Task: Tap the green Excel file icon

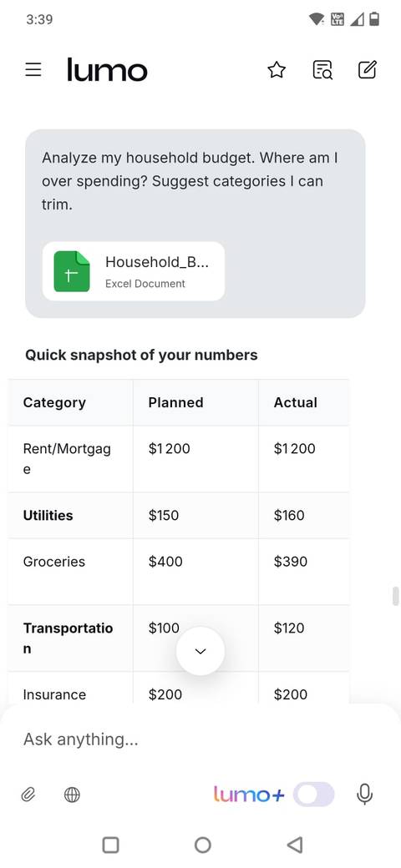Action: (x=72, y=271)
